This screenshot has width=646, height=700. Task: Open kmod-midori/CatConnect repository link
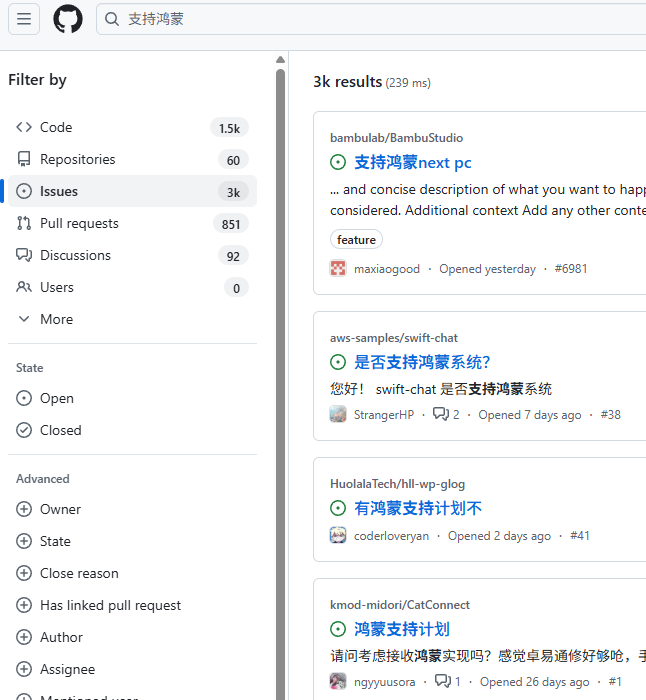[x=400, y=605]
